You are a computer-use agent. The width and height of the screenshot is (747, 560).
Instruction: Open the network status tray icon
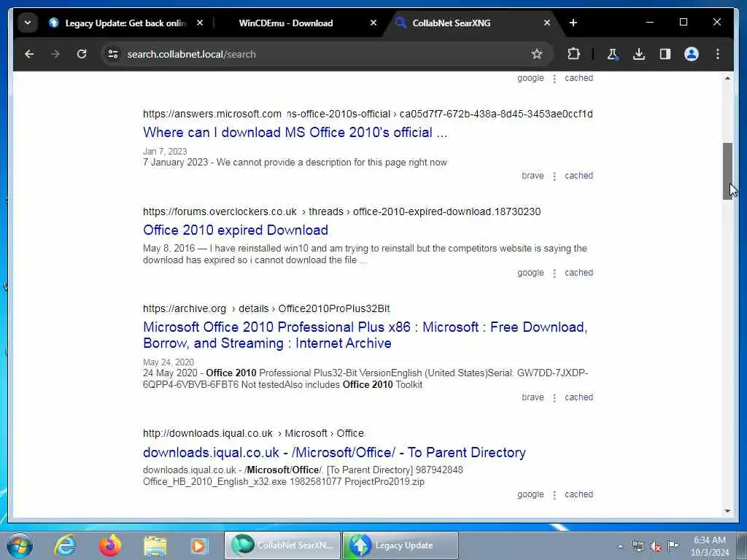[638, 546]
